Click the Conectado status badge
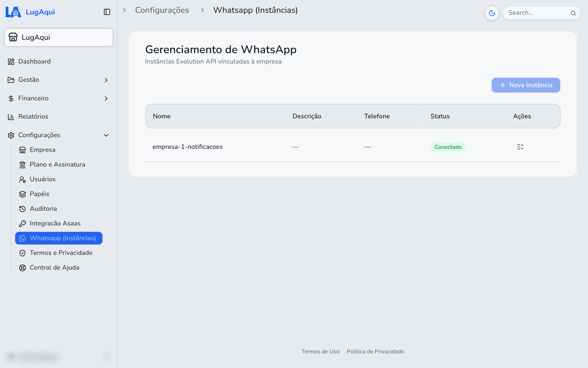The height and width of the screenshot is (368, 588). coord(448,147)
